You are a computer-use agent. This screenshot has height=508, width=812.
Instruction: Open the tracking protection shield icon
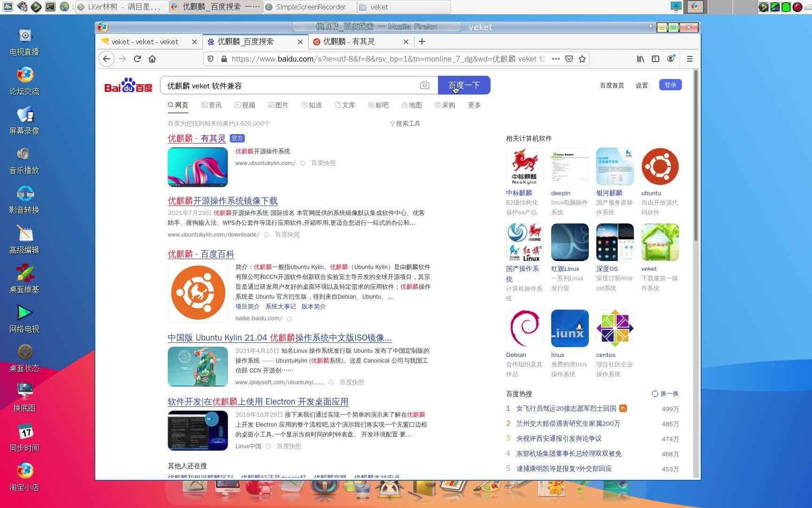(211, 59)
